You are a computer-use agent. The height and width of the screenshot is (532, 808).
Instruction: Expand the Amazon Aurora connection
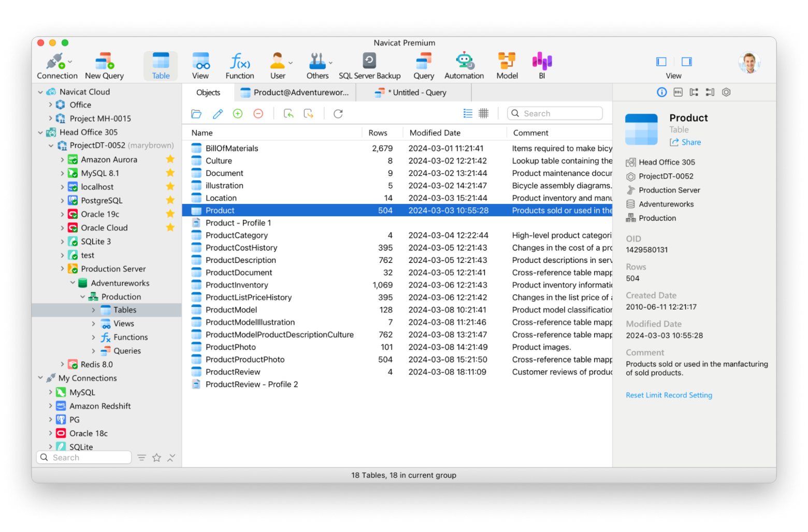coord(62,160)
